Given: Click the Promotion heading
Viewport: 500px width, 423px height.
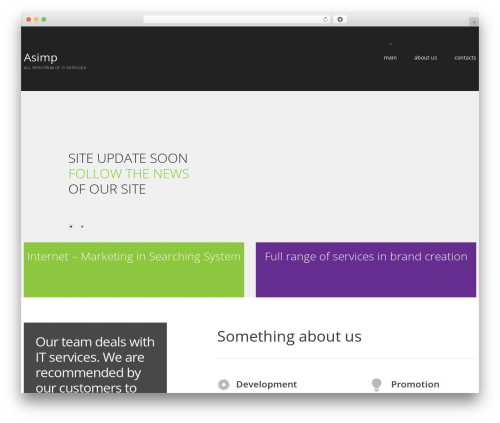Looking at the screenshot, I should 415,384.
